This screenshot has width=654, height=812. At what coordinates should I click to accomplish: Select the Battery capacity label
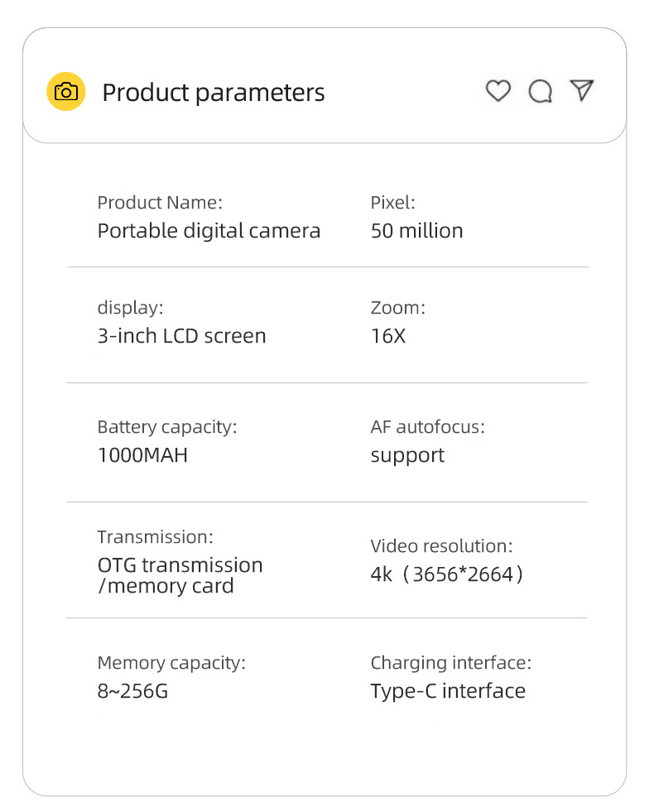tap(166, 427)
